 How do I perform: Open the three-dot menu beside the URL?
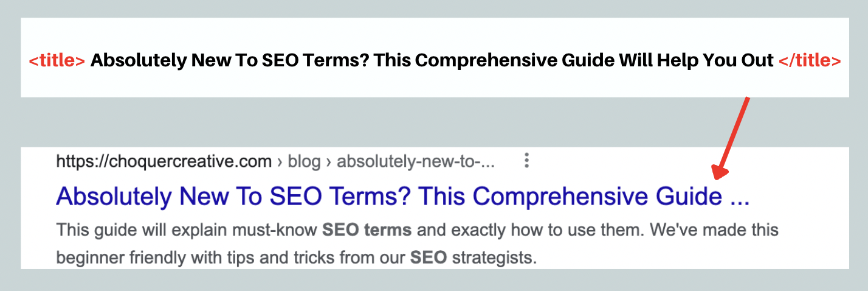pyautogui.click(x=527, y=161)
